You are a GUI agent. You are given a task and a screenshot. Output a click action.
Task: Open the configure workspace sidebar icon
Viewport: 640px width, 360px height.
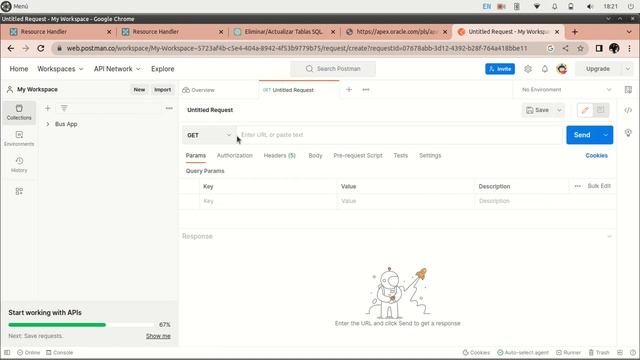pyautogui.click(x=19, y=191)
